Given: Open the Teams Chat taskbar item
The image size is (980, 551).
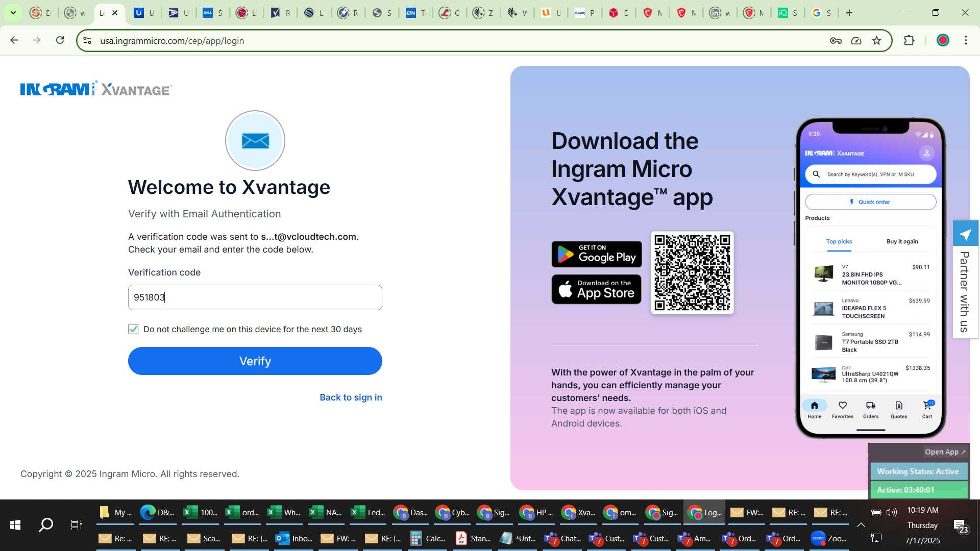Looking at the screenshot, I should pyautogui.click(x=562, y=538).
